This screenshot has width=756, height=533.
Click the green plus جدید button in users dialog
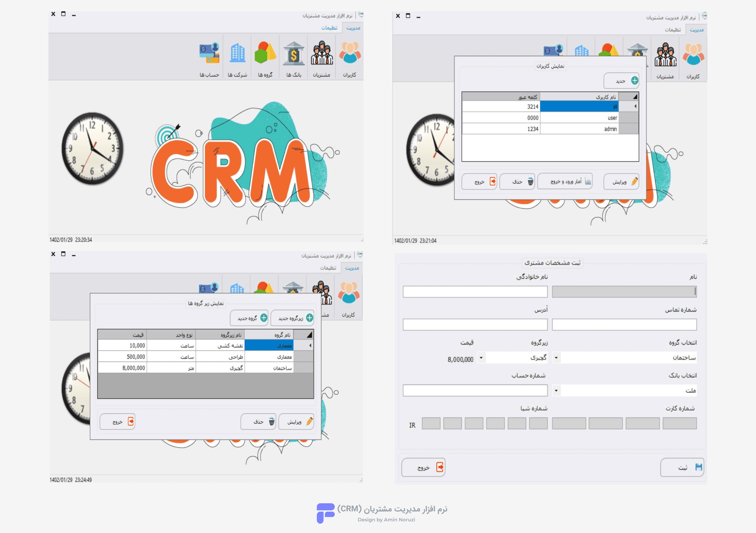point(621,81)
